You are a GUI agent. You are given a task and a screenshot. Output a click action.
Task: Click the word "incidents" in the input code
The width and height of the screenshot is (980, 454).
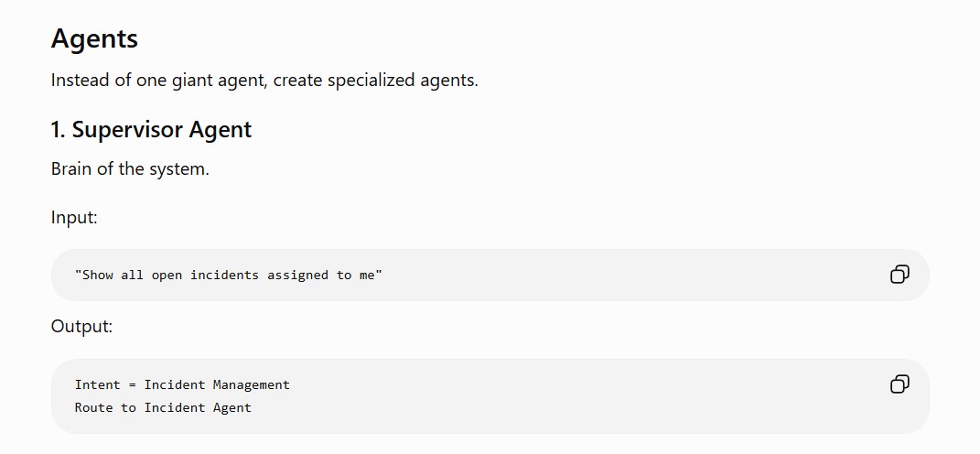[224, 276]
